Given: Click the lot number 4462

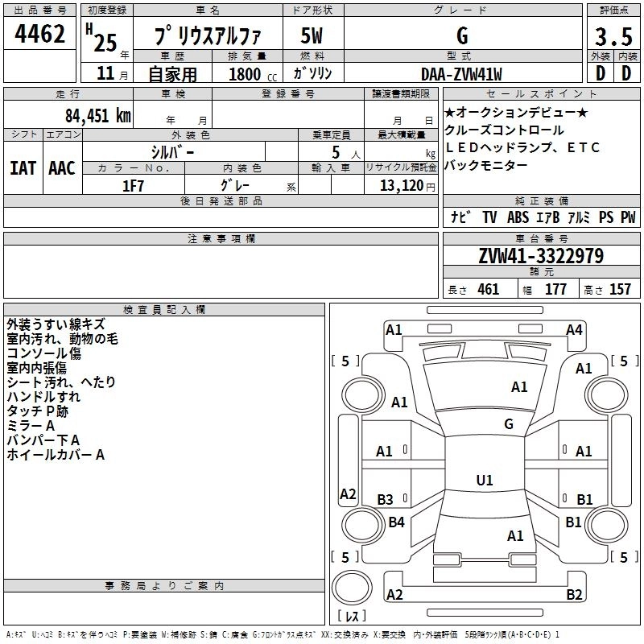Looking at the screenshot, I should pos(40,35).
